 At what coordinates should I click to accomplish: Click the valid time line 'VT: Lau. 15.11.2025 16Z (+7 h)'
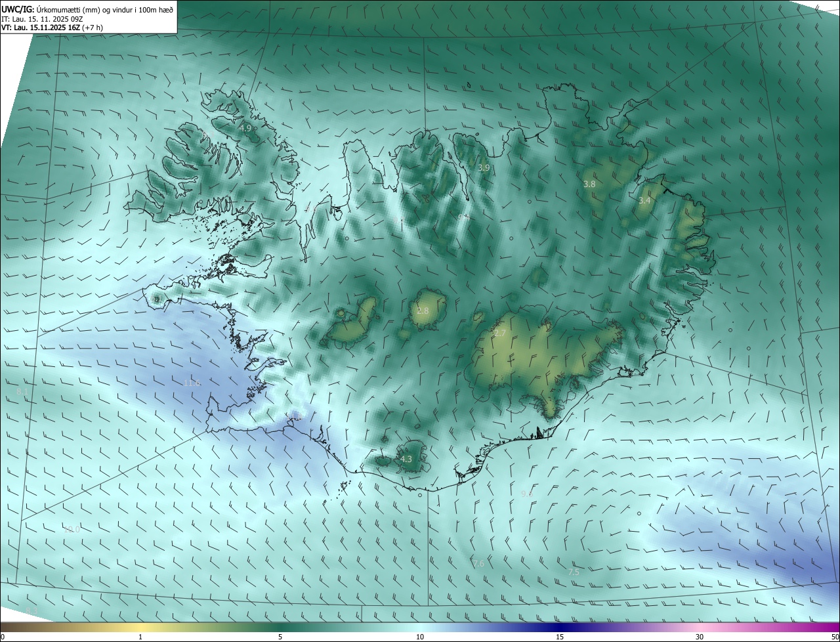52,28
